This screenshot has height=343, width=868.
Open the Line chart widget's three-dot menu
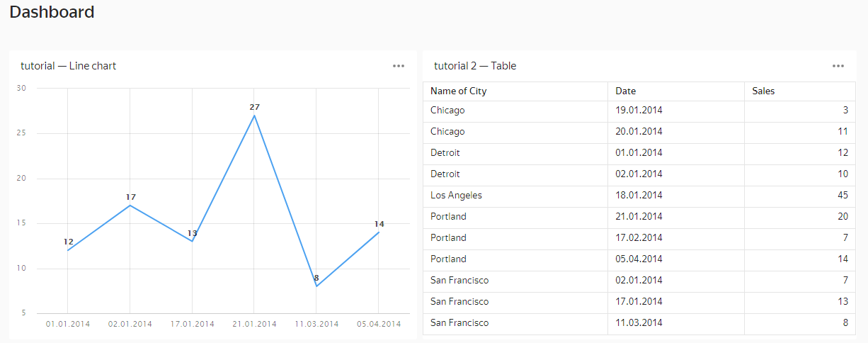point(399,66)
